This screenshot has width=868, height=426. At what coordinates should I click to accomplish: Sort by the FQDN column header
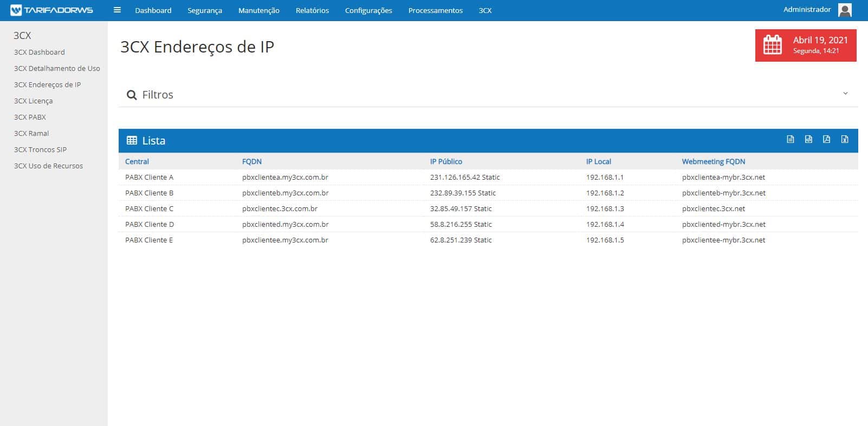(x=252, y=161)
